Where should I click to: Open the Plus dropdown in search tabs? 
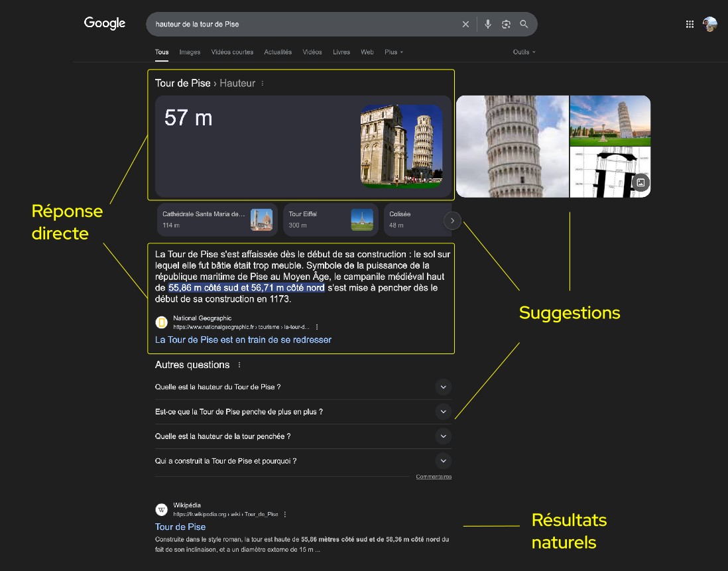coord(393,52)
